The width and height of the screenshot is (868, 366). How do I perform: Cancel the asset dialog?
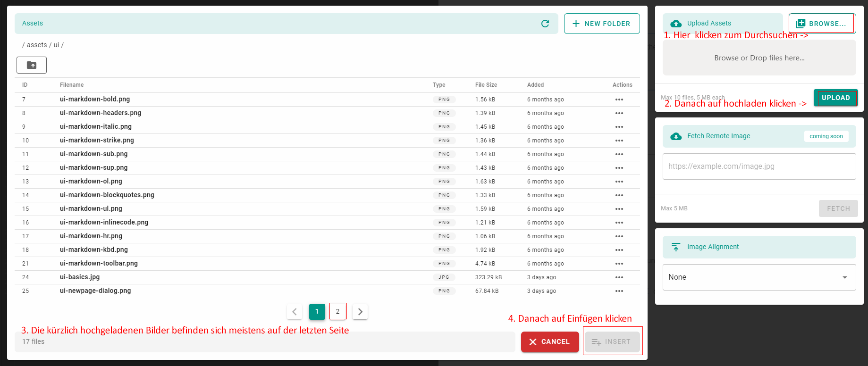549,342
